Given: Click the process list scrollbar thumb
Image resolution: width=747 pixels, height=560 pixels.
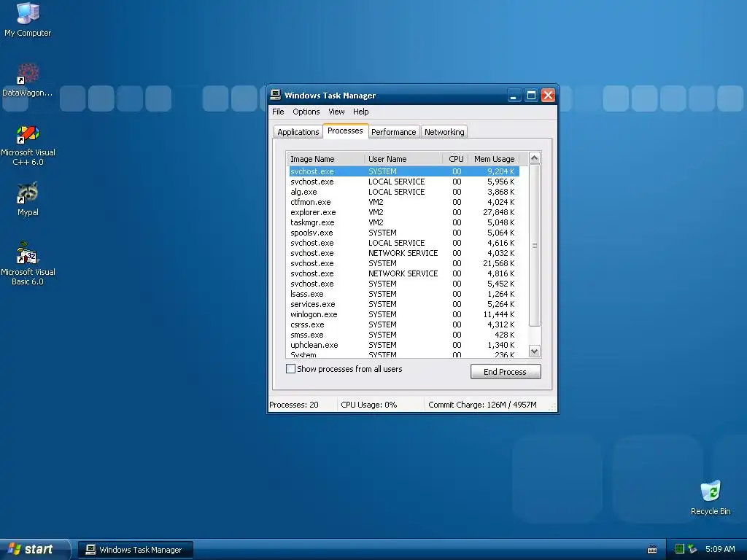Looking at the screenshot, I should pyautogui.click(x=535, y=245).
